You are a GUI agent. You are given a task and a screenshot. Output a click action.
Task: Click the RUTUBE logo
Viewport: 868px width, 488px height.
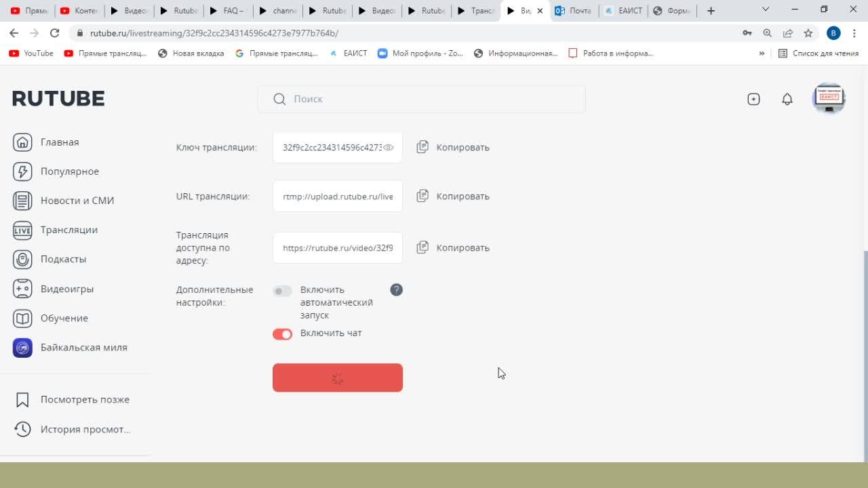tap(58, 99)
